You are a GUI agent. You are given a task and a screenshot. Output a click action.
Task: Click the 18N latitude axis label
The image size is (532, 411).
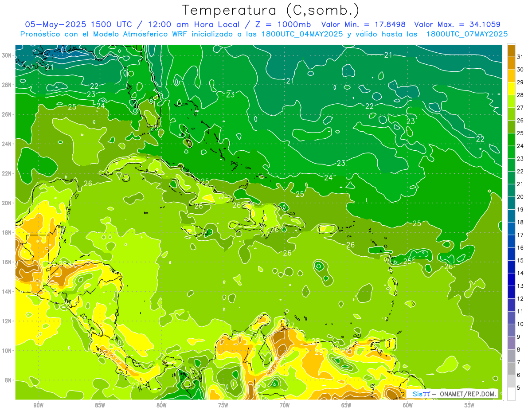click(7, 233)
